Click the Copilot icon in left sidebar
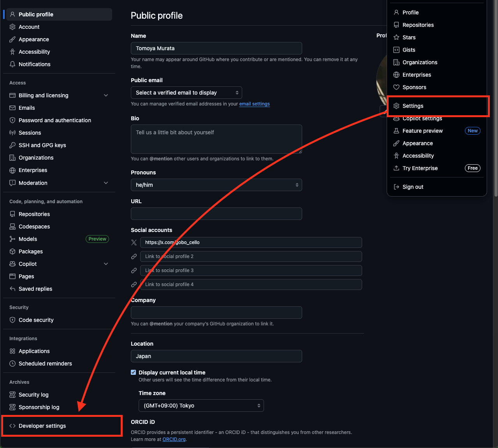 click(x=12, y=264)
